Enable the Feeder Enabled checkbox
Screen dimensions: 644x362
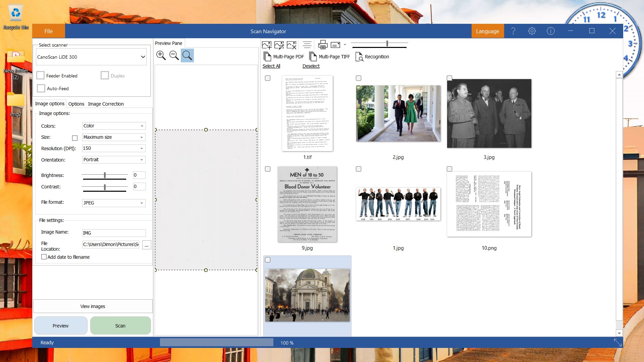[41, 75]
